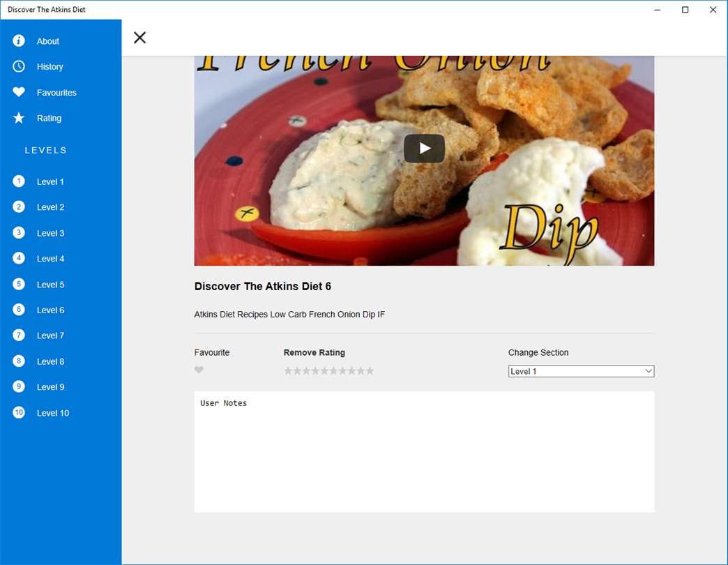Click the Remove Rating button
This screenshot has width=728, height=565.
(x=314, y=352)
